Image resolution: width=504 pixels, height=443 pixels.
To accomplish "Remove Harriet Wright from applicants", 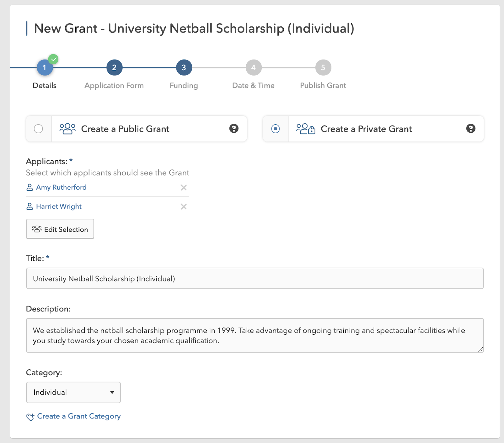I will [183, 207].
